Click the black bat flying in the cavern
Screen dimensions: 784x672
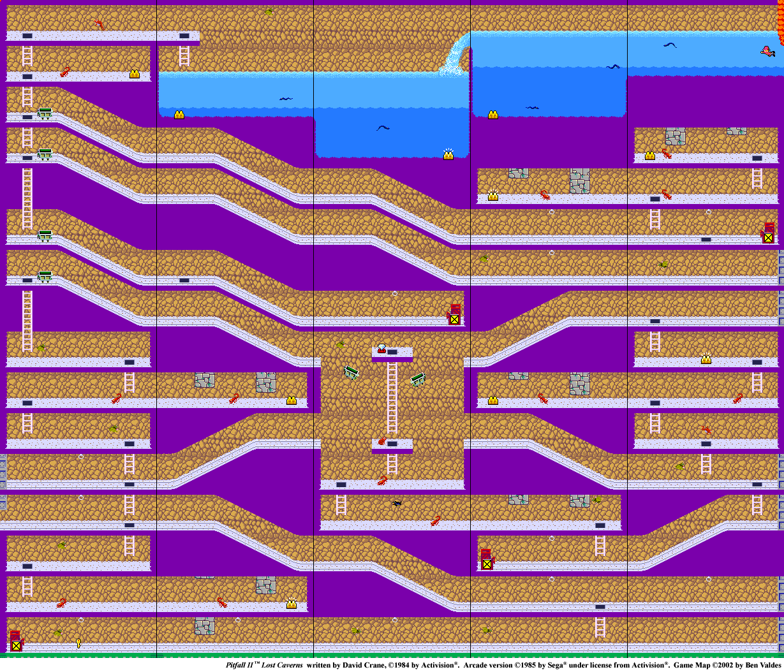click(x=397, y=503)
